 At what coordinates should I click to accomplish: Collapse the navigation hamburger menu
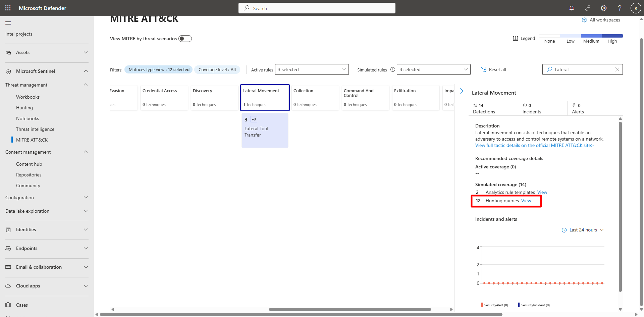coord(8,23)
